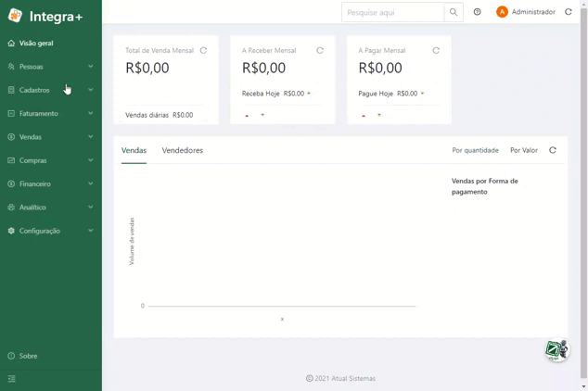
Task: Open the Financeiro menu label
Action: pos(35,183)
